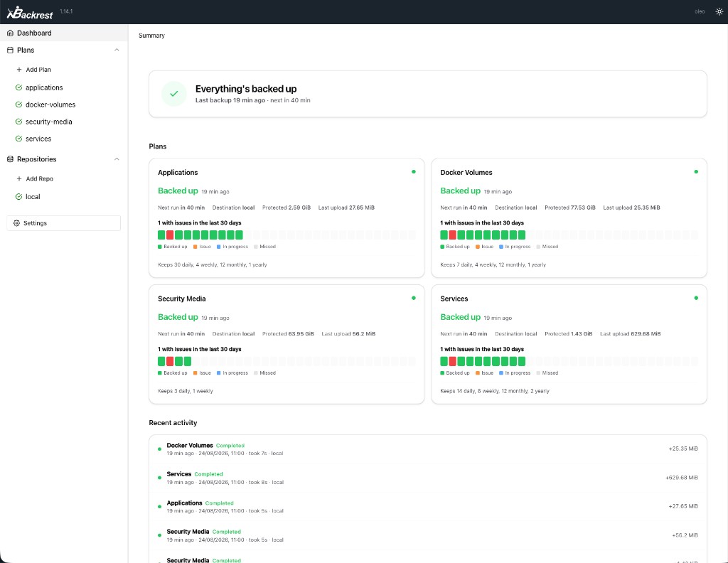Click the red issue square in Docker Volumes history
Image resolution: width=728 pixels, height=563 pixels.
click(x=452, y=235)
